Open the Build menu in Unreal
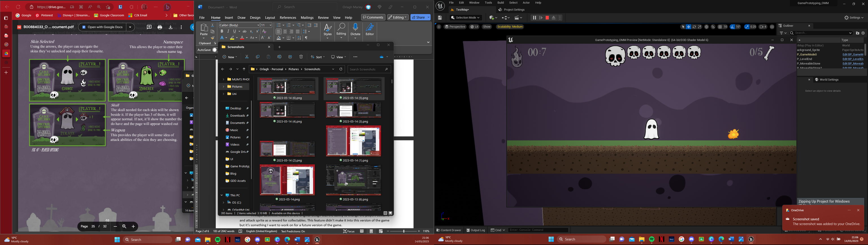 coord(501,3)
